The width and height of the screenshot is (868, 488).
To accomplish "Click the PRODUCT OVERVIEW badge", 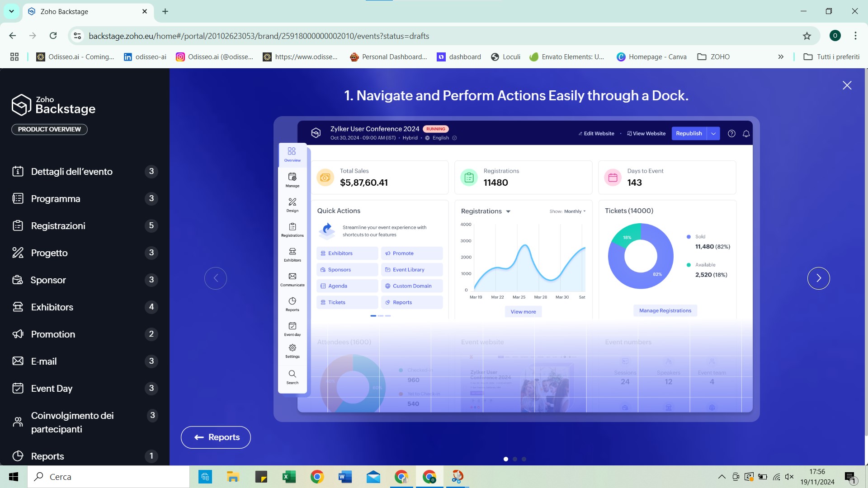I will (x=49, y=129).
